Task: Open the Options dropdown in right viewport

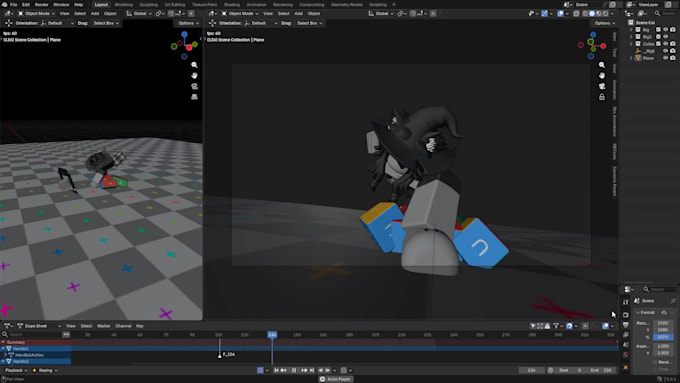Action: pyautogui.click(x=605, y=23)
